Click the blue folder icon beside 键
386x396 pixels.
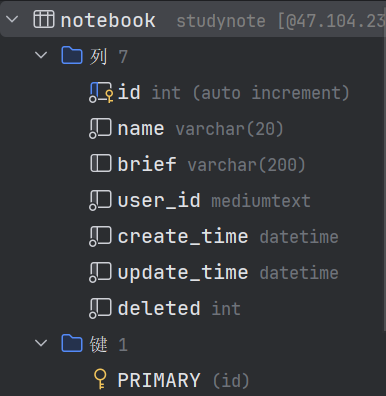pyautogui.click(x=72, y=343)
